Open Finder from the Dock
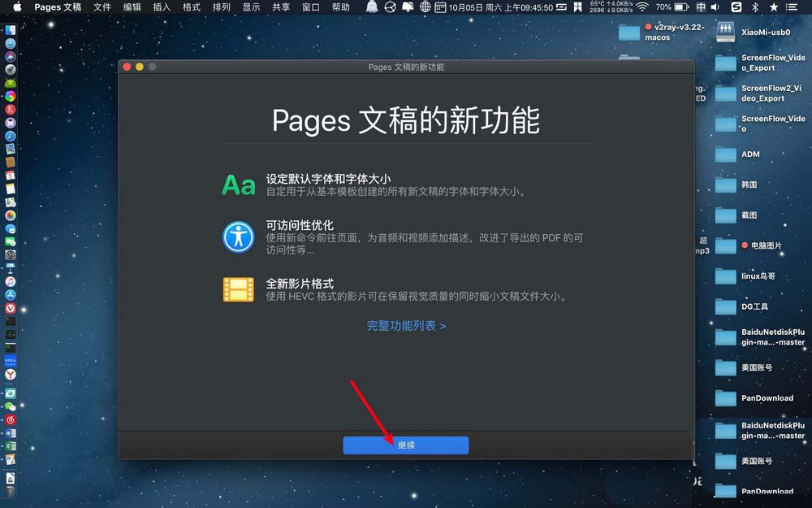Viewport: 812px width, 508px height. point(11,29)
